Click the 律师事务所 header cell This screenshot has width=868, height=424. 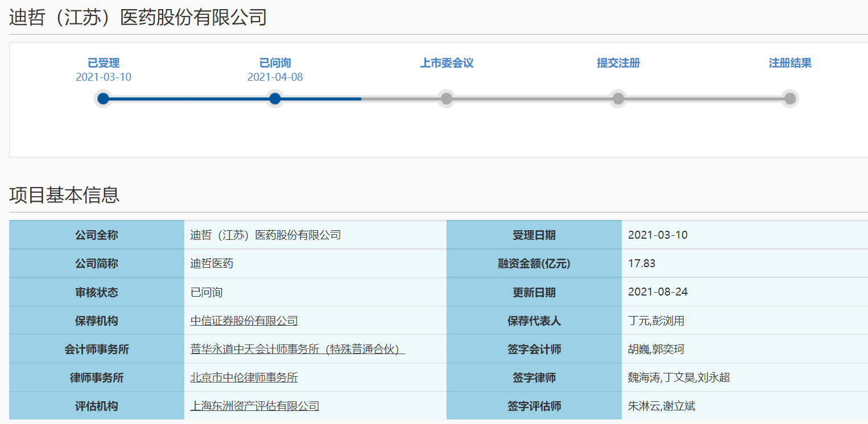pos(97,377)
